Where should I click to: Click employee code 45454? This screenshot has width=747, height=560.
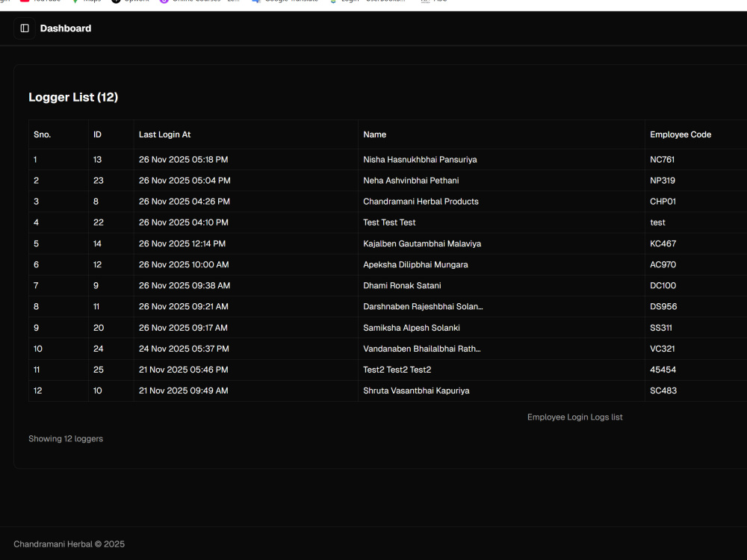(x=663, y=370)
